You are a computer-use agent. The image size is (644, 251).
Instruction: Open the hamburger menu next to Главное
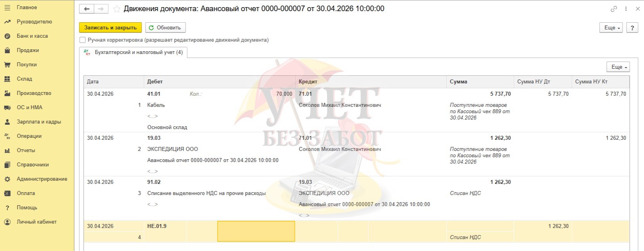tap(7, 8)
